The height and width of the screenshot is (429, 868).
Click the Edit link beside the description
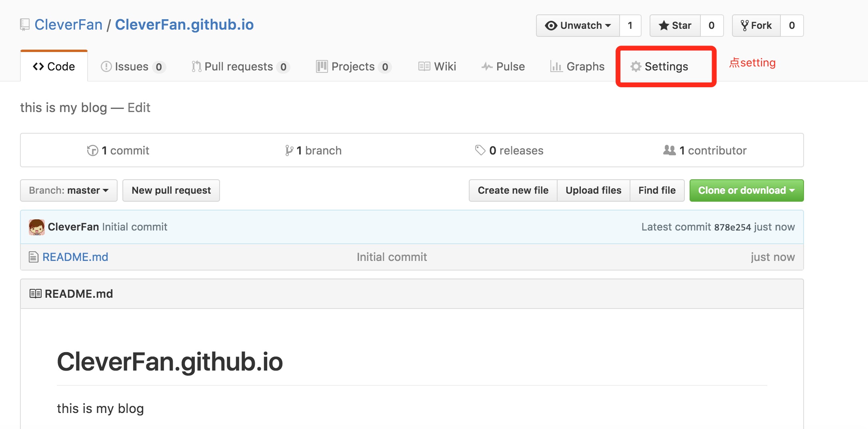click(x=139, y=108)
